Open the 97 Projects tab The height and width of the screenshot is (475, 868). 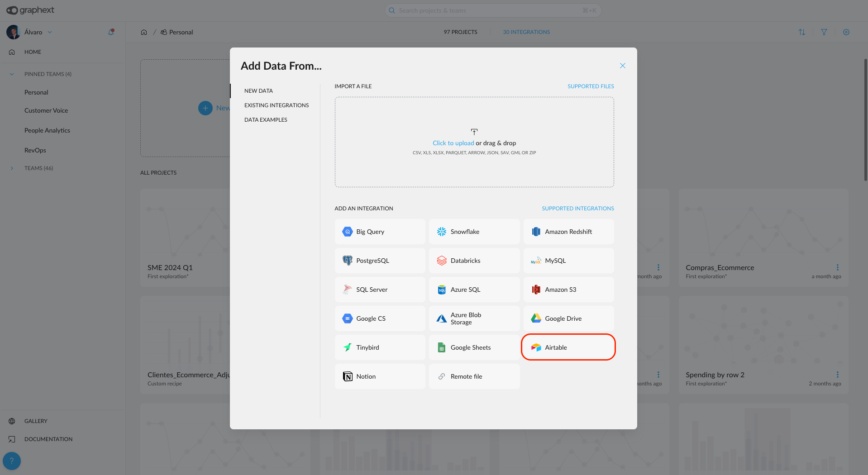[x=460, y=32]
